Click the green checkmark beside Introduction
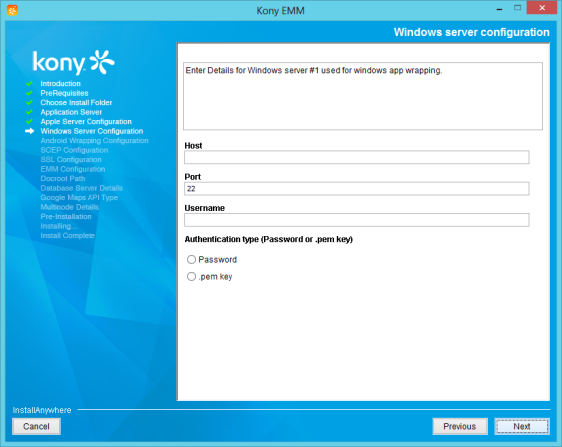The width and height of the screenshot is (562, 447). (29, 84)
